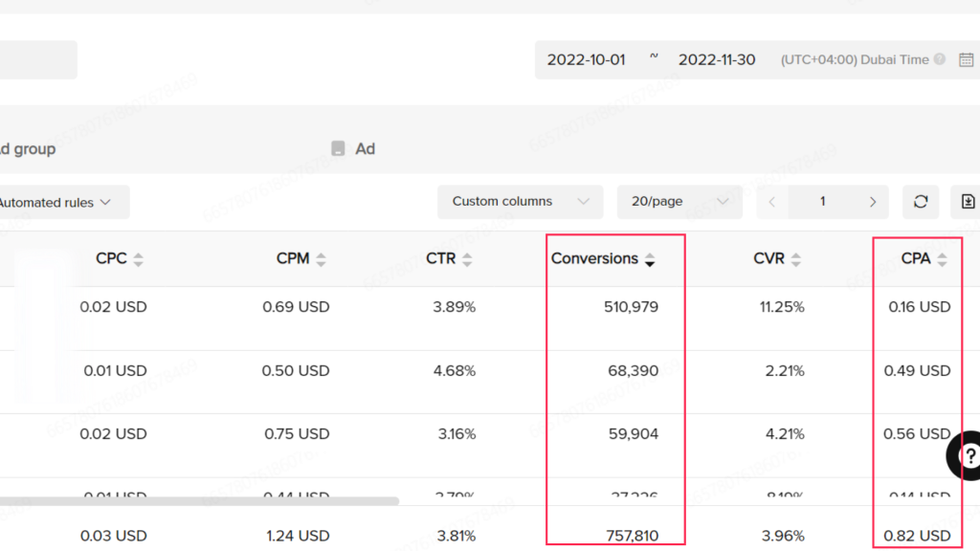980x551 pixels.
Task: Click the refresh data icon button
Action: coord(921,202)
